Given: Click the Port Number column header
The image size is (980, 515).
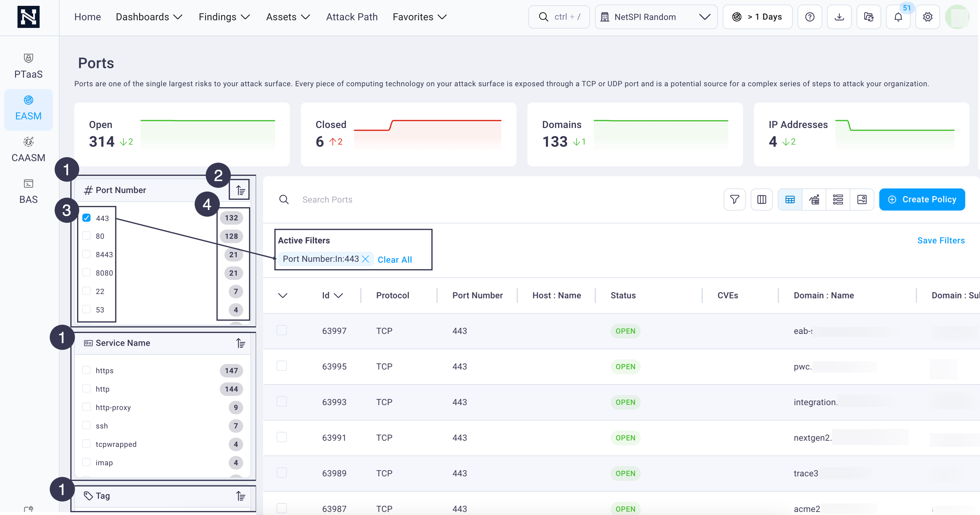Looking at the screenshot, I should pos(477,296).
